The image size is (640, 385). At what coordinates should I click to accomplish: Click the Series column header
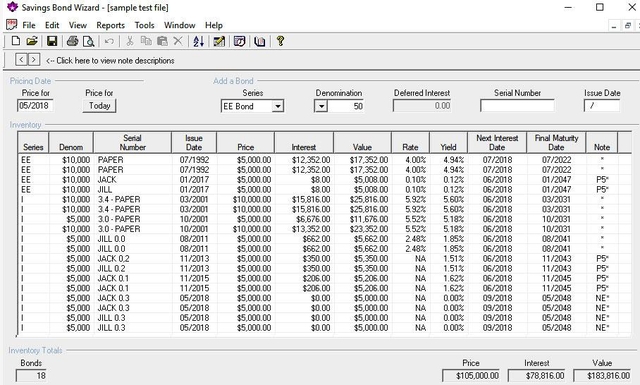point(33,142)
